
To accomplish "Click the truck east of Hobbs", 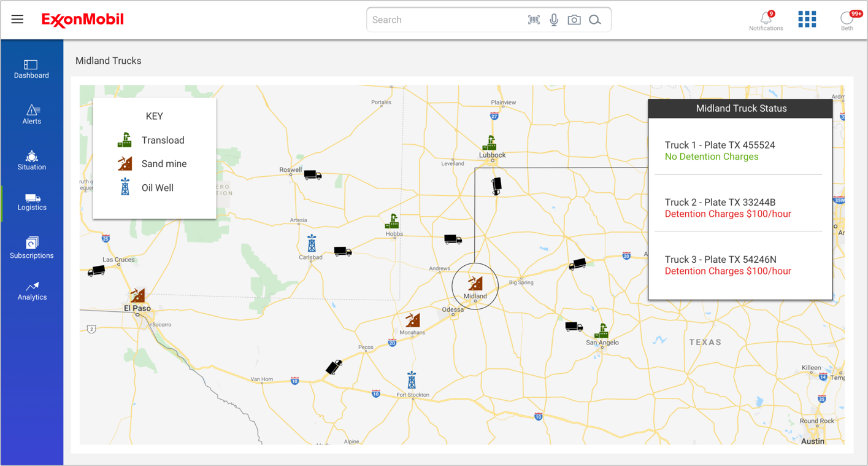I will (x=453, y=239).
